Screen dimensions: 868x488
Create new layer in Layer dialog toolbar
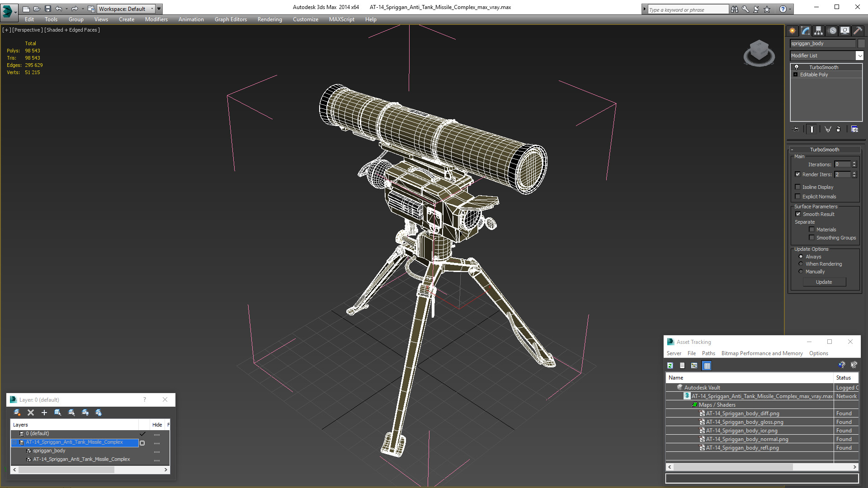tap(17, 413)
